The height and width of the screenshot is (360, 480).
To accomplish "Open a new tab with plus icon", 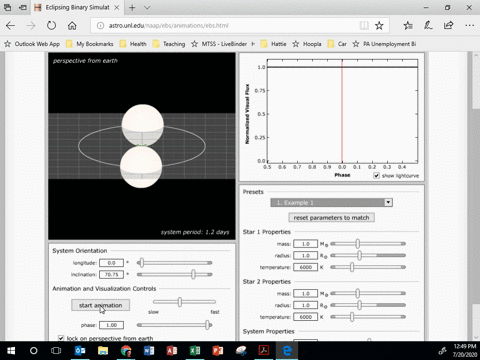I will click(x=132, y=7).
